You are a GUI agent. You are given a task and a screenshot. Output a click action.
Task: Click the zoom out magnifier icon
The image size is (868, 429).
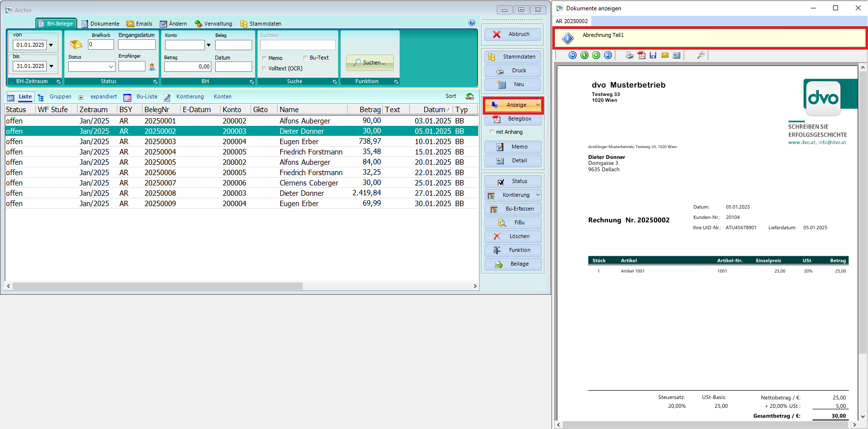pyautogui.click(x=701, y=55)
